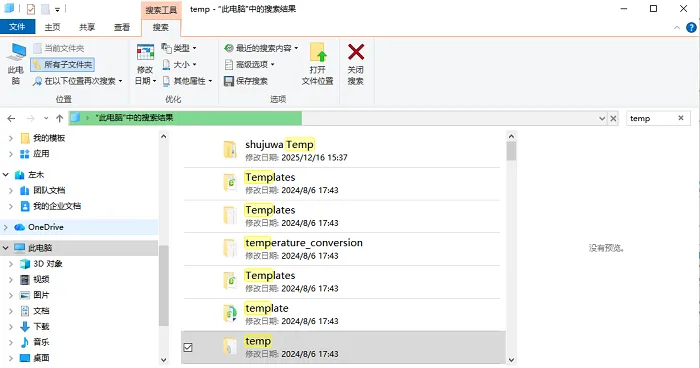Go forward with the right arrow
The image size is (700, 368).
(x=30, y=118)
